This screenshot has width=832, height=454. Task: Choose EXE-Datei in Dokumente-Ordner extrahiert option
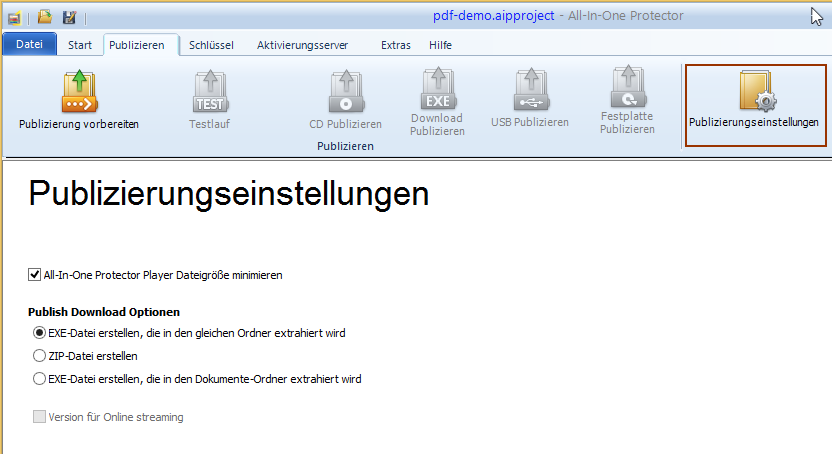click(x=39, y=379)
